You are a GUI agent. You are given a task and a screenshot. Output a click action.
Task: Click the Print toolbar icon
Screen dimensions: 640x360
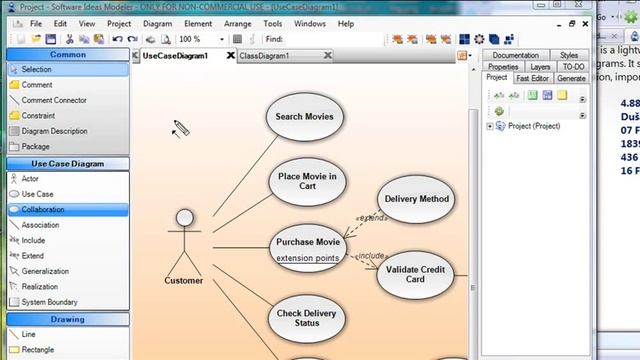click(151, 39)
